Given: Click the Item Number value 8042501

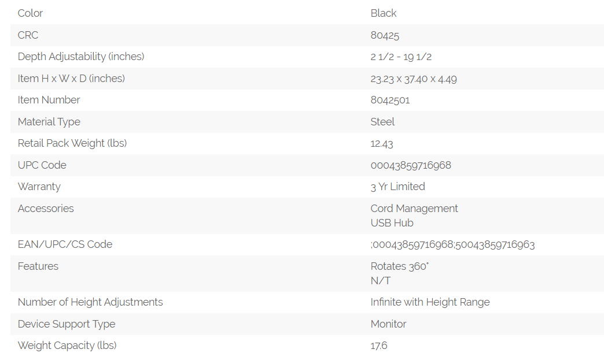Looking at the screenshot, I should [390, 100].
